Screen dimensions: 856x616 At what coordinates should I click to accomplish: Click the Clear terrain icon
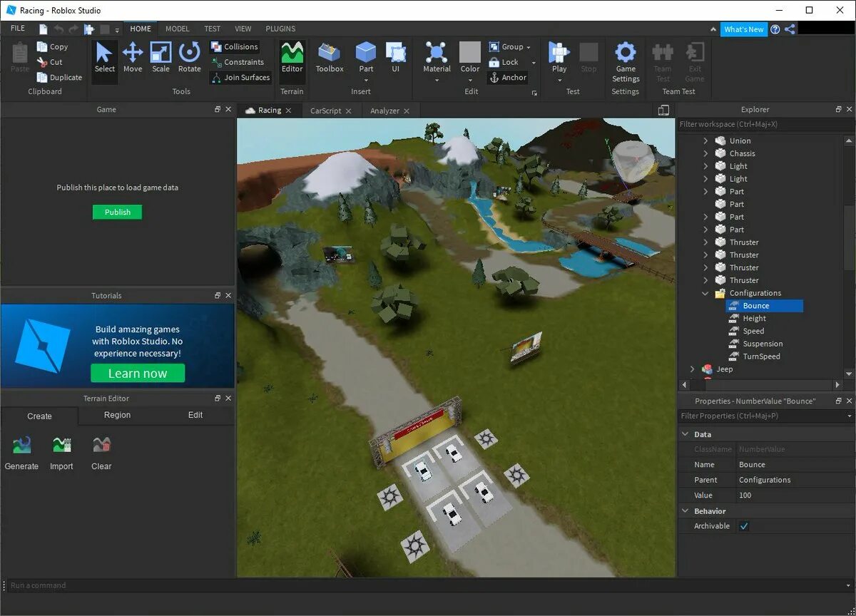(x=101, y=453)
